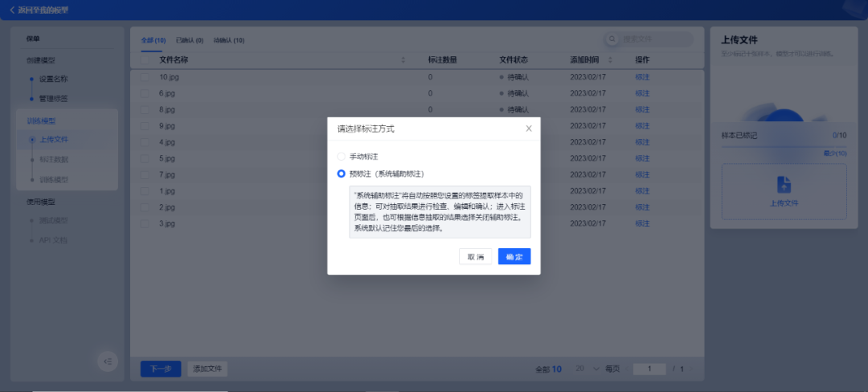Click the 标注 link for 4.jpg
The image size is (868, 392).
point(642,142)
